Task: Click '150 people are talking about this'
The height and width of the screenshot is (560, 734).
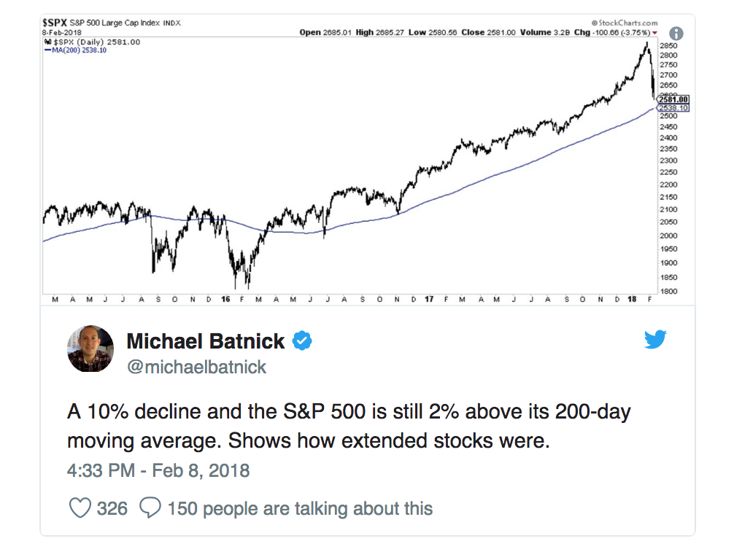Action: coord(300,508)
